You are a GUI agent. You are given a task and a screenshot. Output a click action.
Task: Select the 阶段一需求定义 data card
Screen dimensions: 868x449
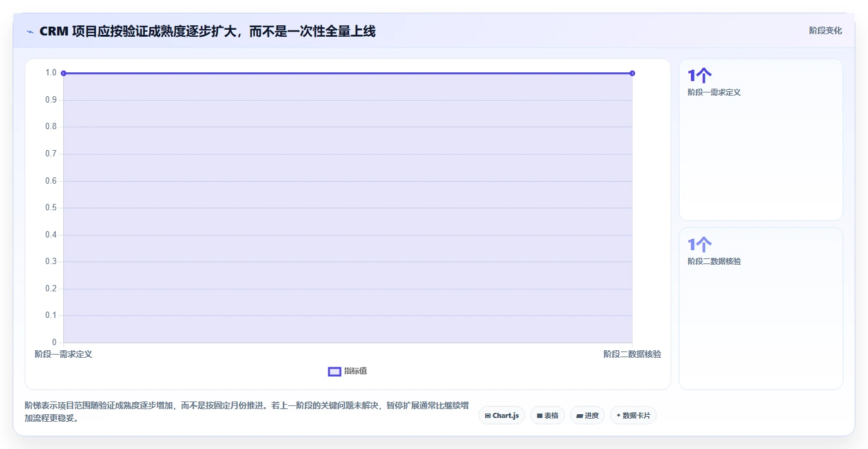click(x=761, y=139)
